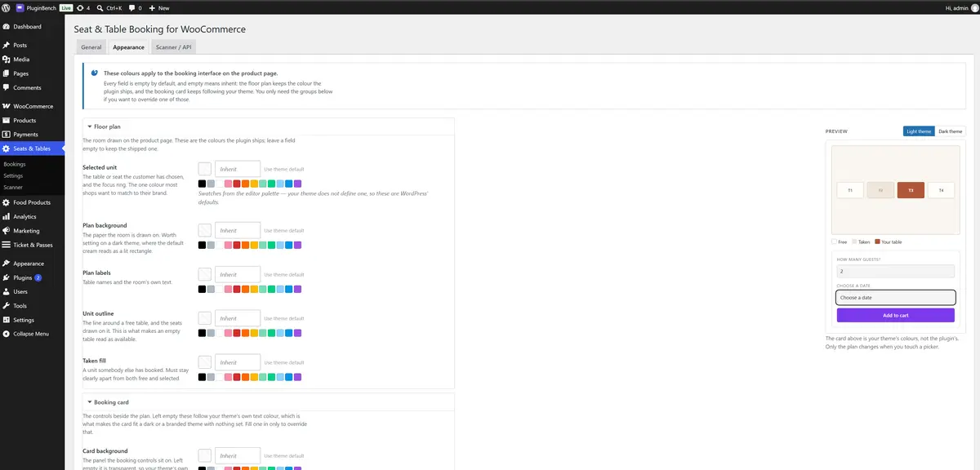Open the Plugins menu

[x=33, y=277]
